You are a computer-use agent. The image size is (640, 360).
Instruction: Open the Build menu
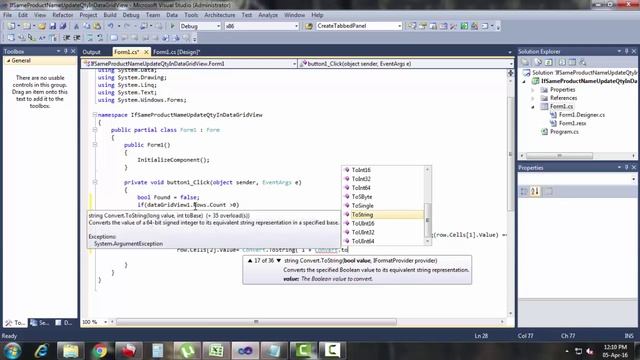point(110,15)
